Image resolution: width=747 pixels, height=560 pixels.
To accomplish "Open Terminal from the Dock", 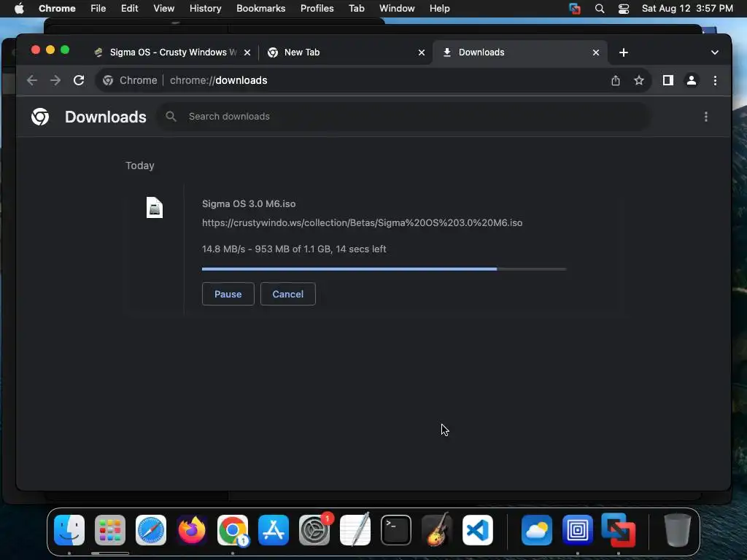I will coord(396,530).
